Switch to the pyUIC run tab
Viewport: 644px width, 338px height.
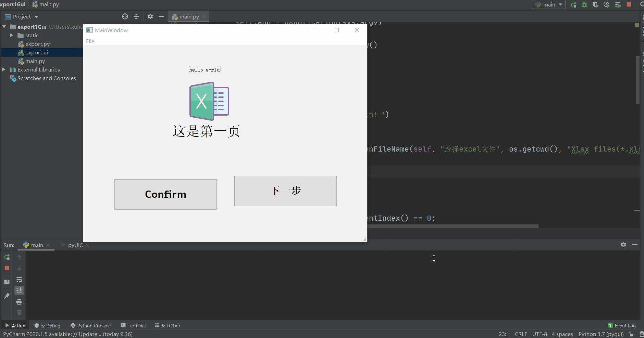click(75, 245)
